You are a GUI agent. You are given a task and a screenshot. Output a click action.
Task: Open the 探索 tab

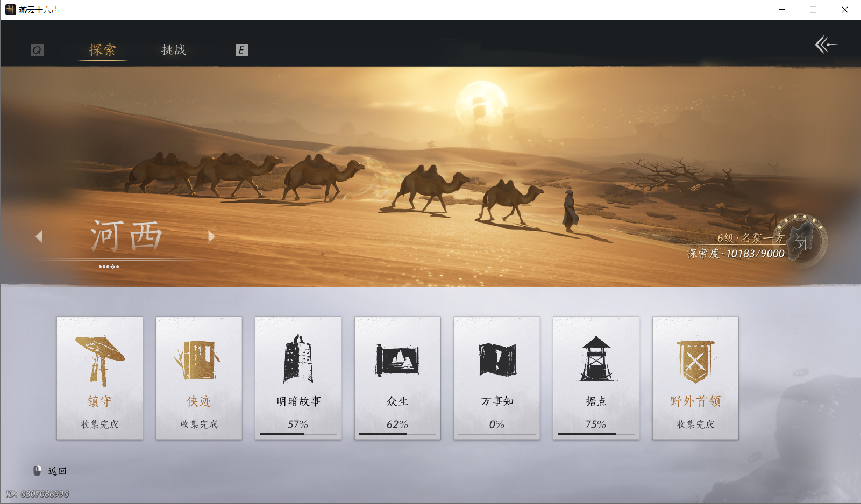pos(102,50)
